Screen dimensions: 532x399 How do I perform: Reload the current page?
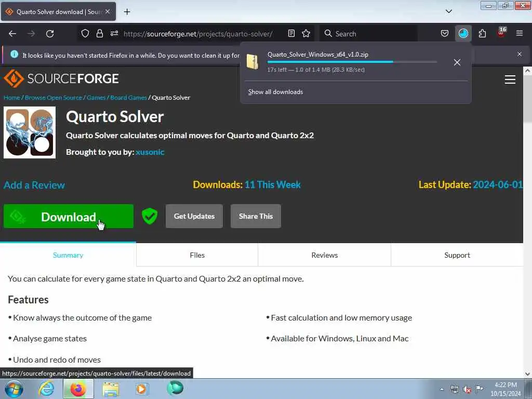50,34
